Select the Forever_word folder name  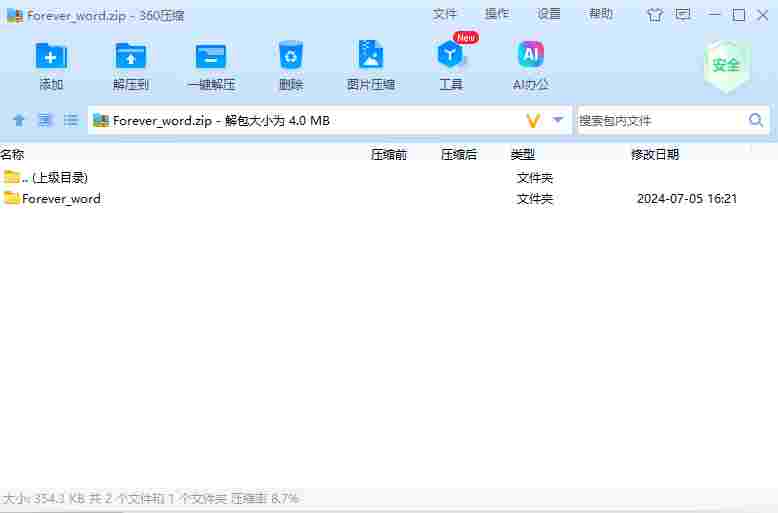click(x=62, y=198)
